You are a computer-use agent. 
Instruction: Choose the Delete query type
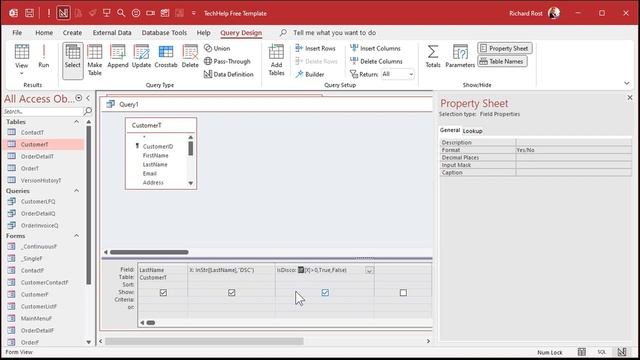pos(190,56)
